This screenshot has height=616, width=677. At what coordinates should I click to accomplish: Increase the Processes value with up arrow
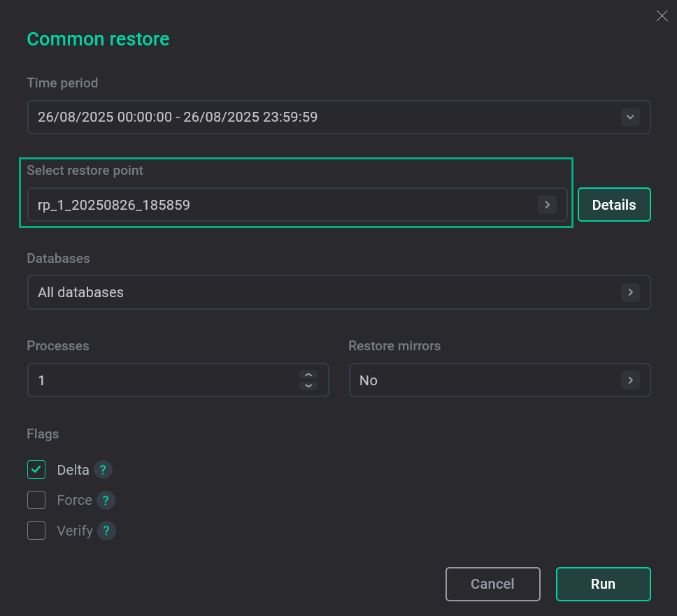tap(308, 375)
